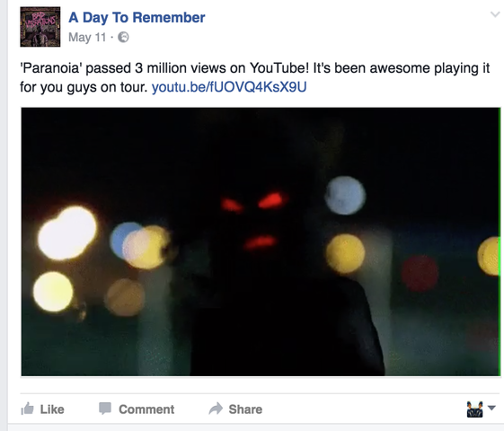Viewport: 504px width, 431px height.
Task: Click the Comment button text
Action: tap(146, 409)
